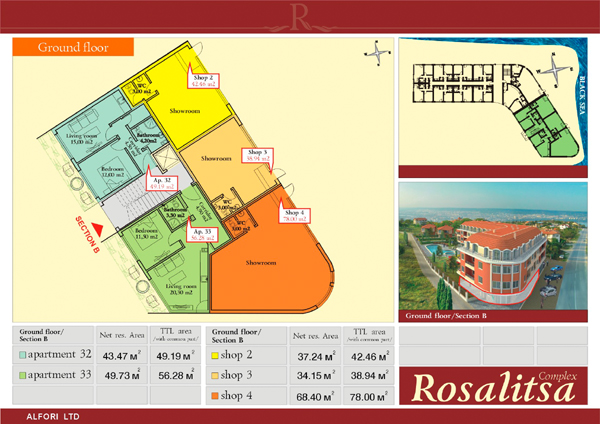
Task: Click the compass rose on the site map
Action: tap(555, 70)
